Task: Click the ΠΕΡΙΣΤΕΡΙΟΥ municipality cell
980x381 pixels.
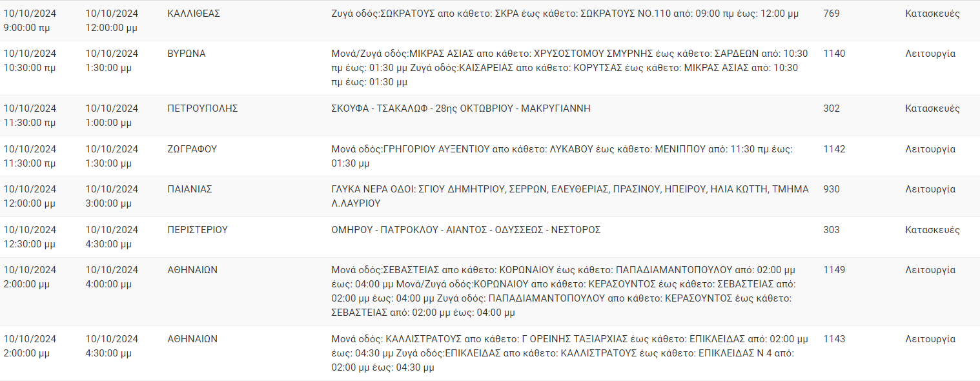Action: pos(198,230)
